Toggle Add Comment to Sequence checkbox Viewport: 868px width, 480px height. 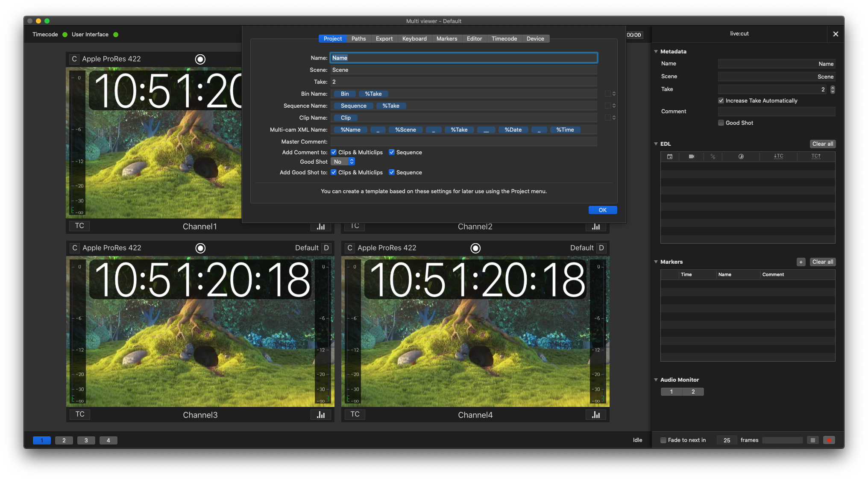[x=392, y=152]
